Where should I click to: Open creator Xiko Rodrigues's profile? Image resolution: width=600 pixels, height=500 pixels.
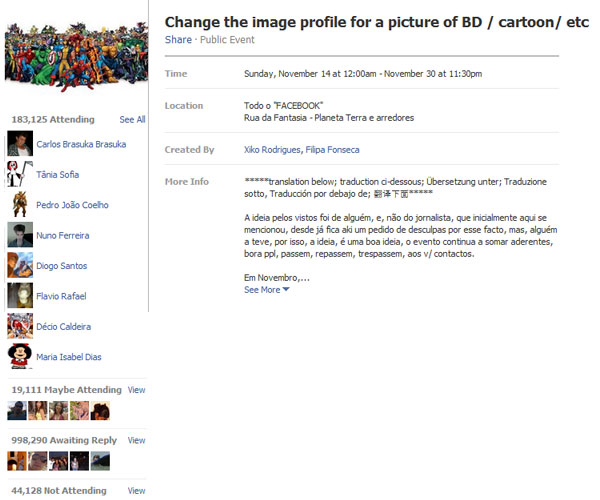pos(272,150)
